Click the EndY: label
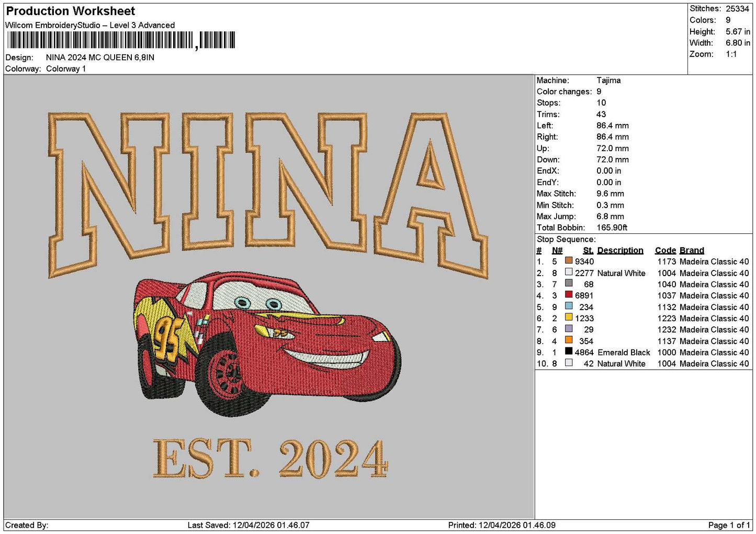Viewport: 756px width, 534px height. click(548, 183)
